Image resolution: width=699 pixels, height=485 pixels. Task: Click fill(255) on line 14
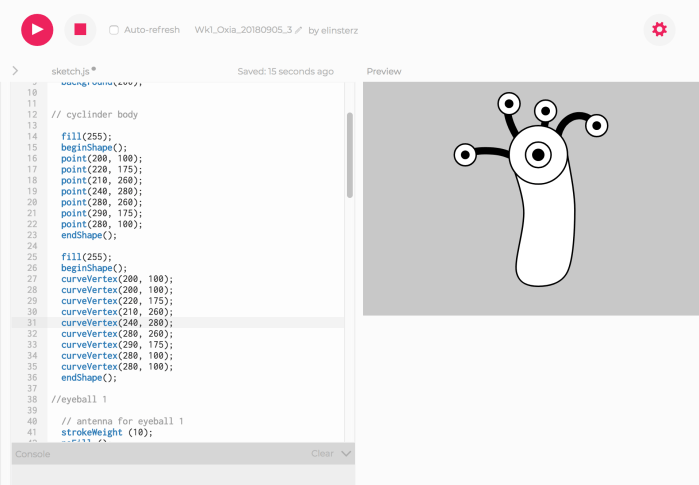pyautogui.click(x=86, y=136)
